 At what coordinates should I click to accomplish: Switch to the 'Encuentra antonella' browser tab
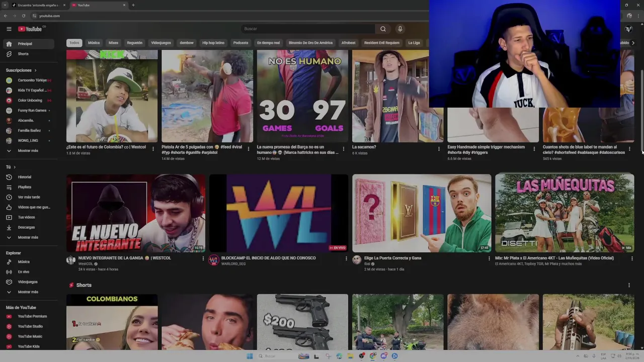(38, 5)
